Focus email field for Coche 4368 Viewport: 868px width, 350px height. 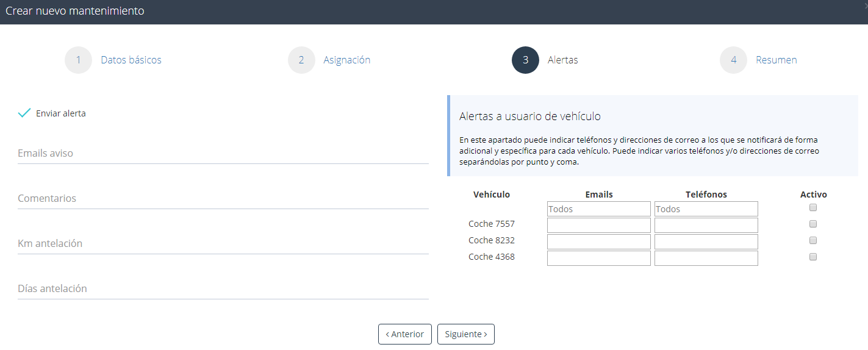click(x=598, y=258)
